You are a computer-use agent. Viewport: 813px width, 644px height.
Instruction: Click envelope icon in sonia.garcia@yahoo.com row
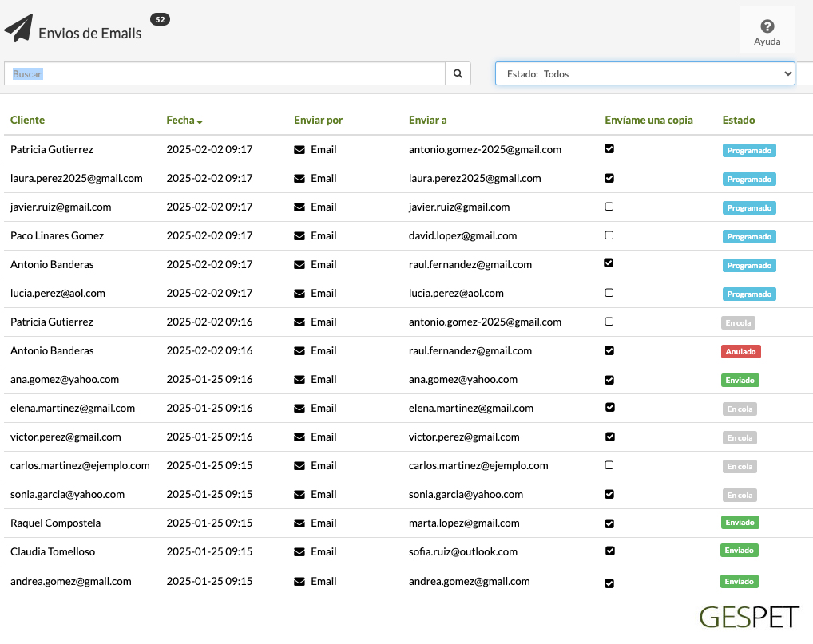tap(299, 495)
